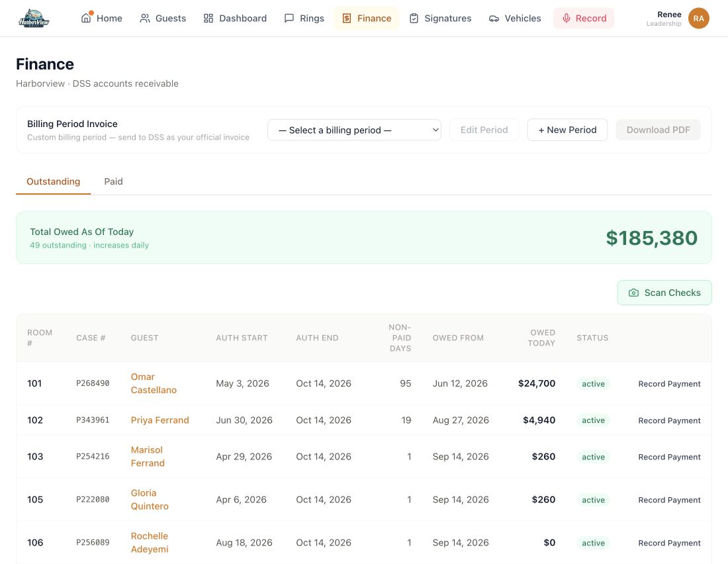Click the active status for room 106
This screenshot has height=564, width=728.
point(594,543)
